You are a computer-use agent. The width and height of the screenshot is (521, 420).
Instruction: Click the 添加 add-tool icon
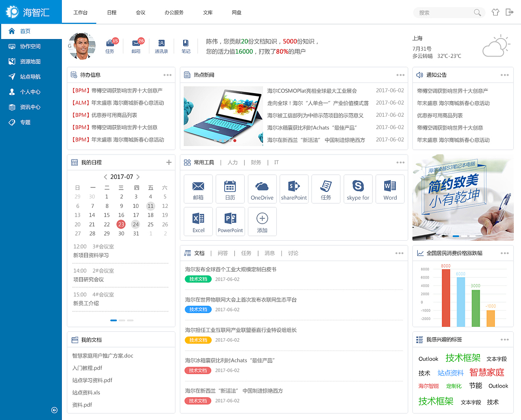[x=262, y=221]
